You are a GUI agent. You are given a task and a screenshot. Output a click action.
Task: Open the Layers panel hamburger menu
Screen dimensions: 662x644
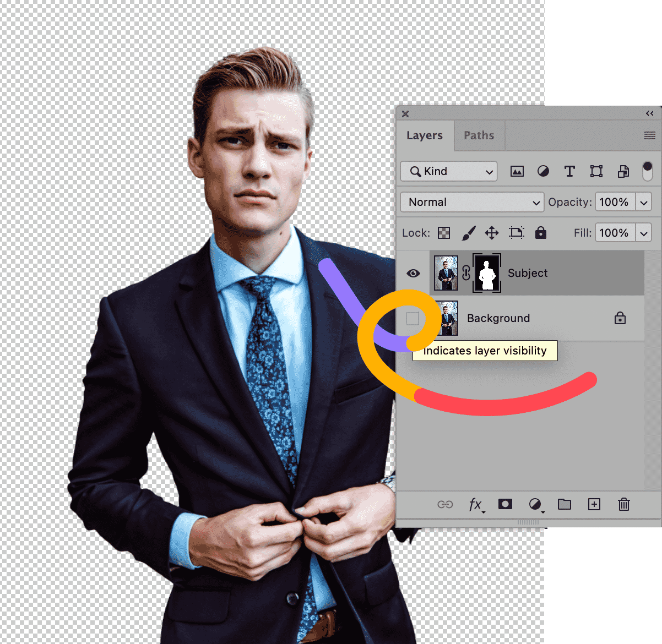click(649, 135)
